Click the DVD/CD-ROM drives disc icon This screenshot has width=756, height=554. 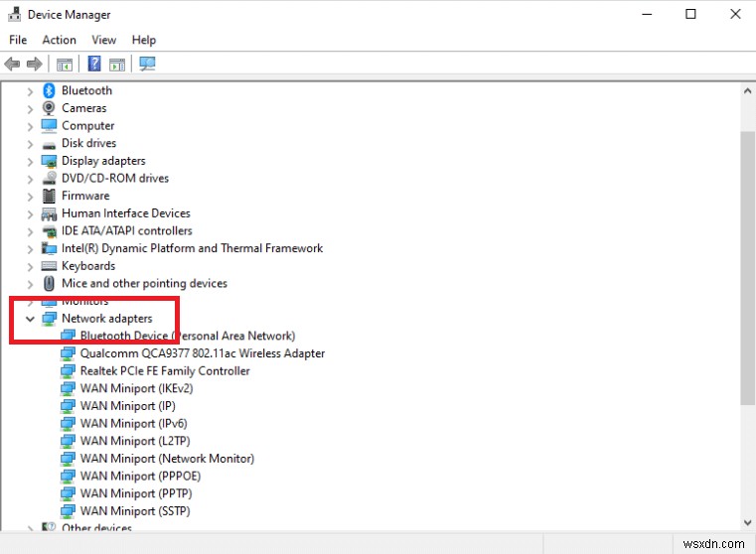[x=49, y=179]
